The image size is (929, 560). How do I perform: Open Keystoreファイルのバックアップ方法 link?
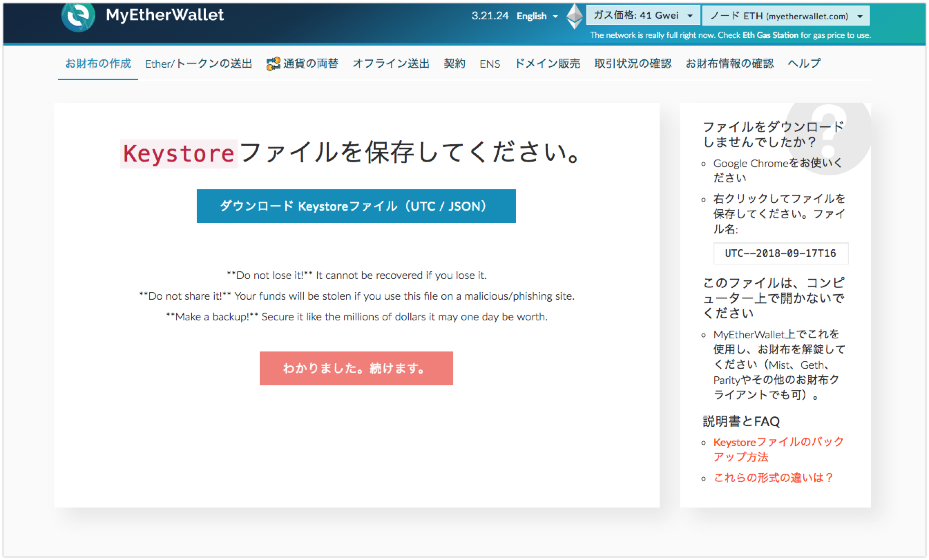(778, 449)
